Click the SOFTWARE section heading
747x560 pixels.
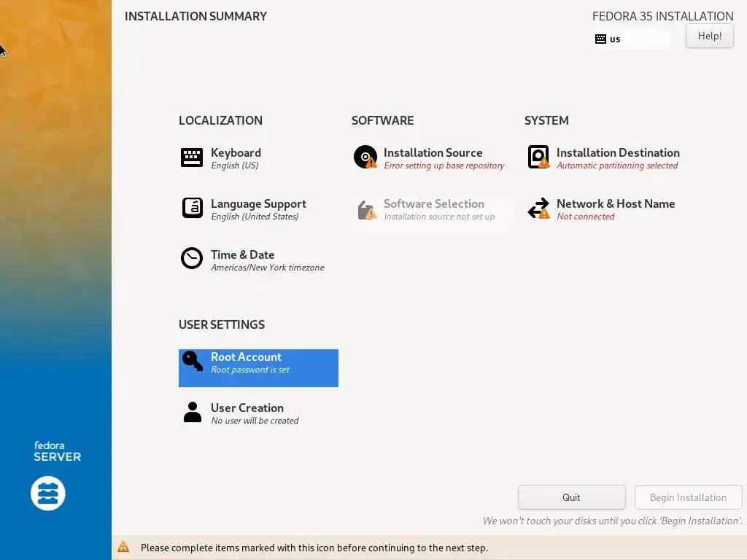pyautogui.click(x=382, y=120)
